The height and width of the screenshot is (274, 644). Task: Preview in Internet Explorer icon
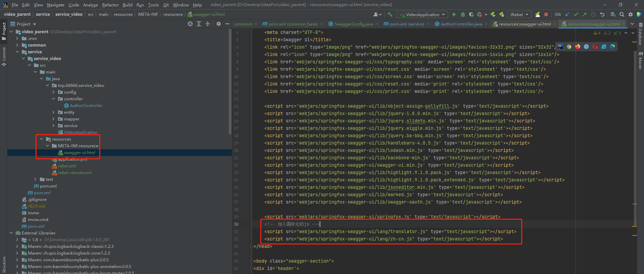pyautogui.click(x=604, y=47)
